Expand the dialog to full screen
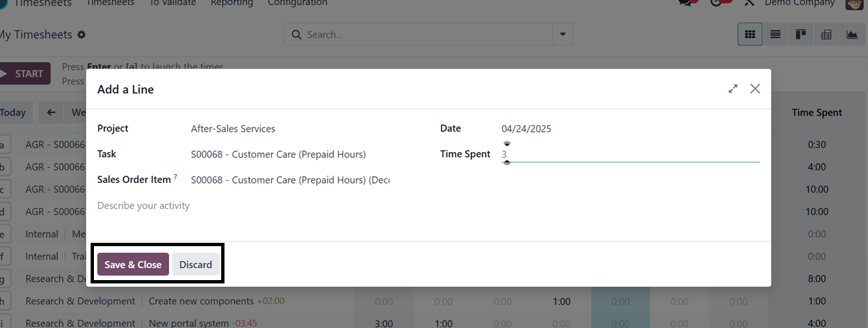Viewport: 868px width, 328px height. (x=733, y=88)
